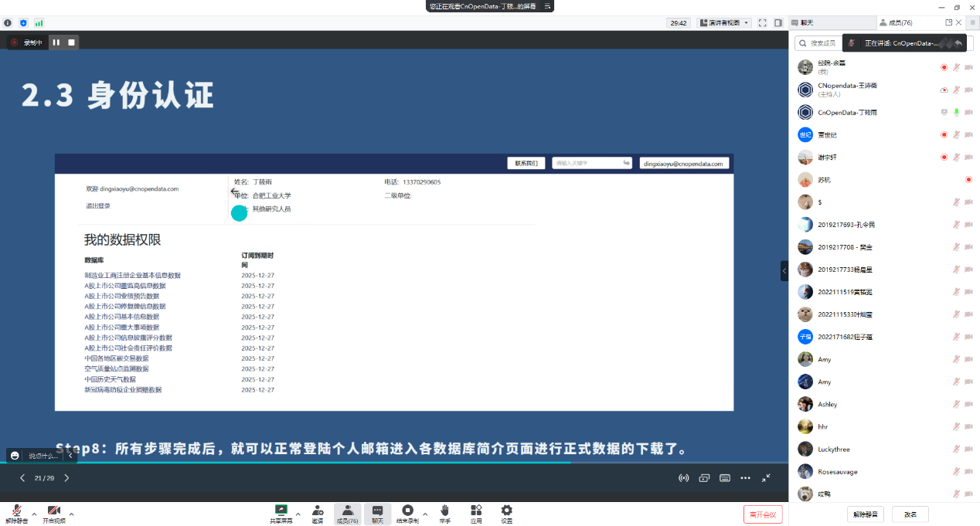Open the Apps (应用) icon
The width and height of the screenshot is (980, 526).
click(x=476, y=511)
